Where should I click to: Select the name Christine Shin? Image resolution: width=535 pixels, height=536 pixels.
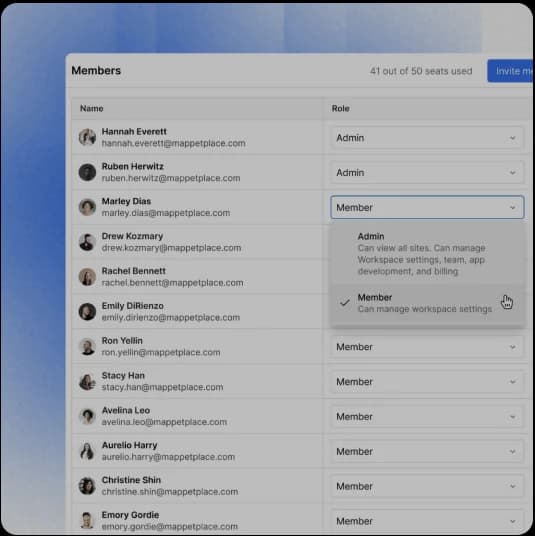point(131,480)
